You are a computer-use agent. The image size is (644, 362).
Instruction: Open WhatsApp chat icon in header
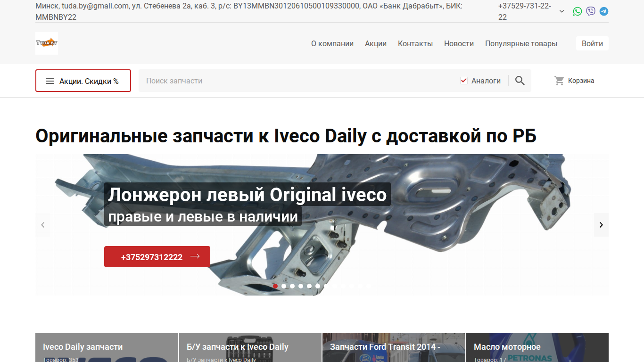coord(578,11)
